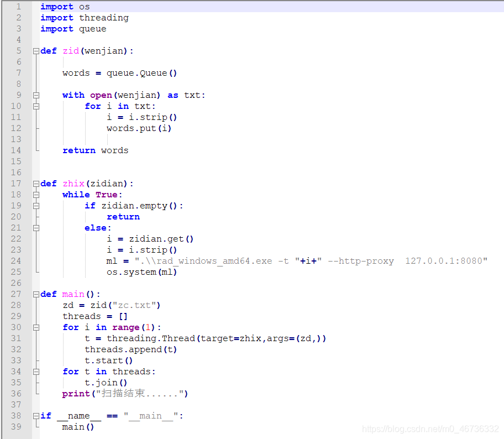Click the text 'import threading'
504x439 pixels.
coord(85,18)
